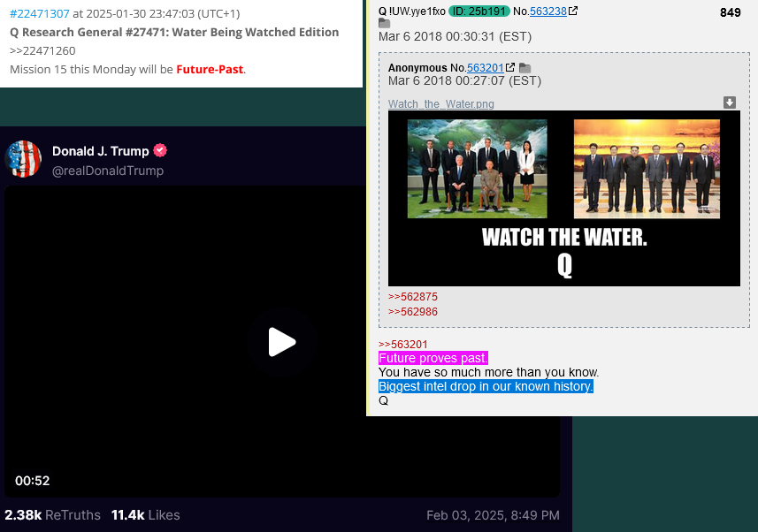This screenshot has width=758, height=532.
Task: Click Q post date Mar 6 2018 00:30:31
Action: point(455,37)
